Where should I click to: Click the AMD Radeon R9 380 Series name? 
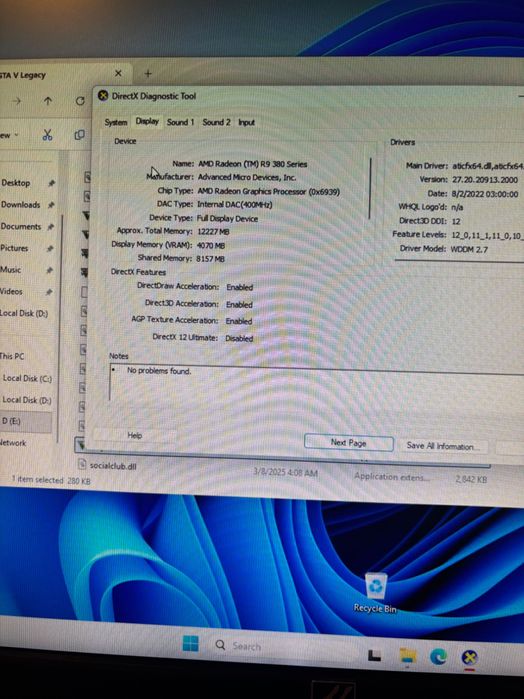click(x=252, y=164)
